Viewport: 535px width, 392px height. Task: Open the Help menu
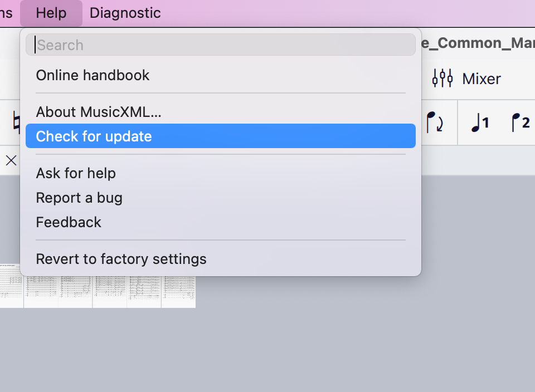point(51,13)
